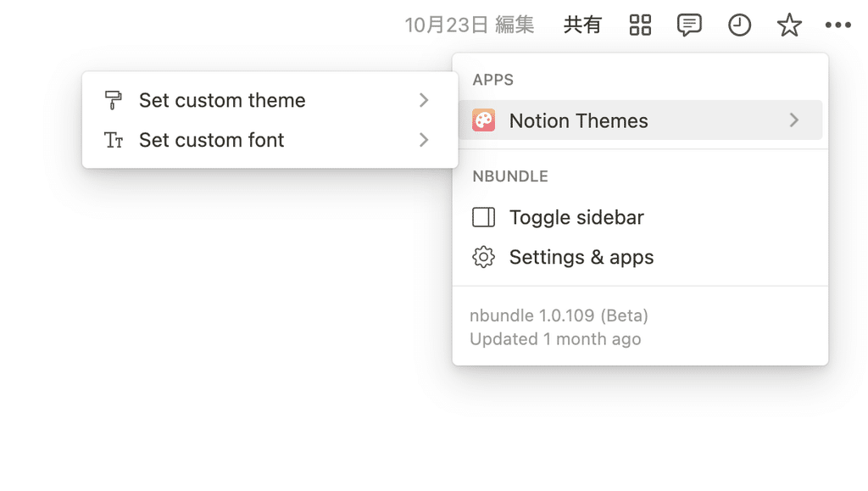Click the paint roller icon
Image resolution: width=868 pixels, height=491 pixels.
coord(113,100)
